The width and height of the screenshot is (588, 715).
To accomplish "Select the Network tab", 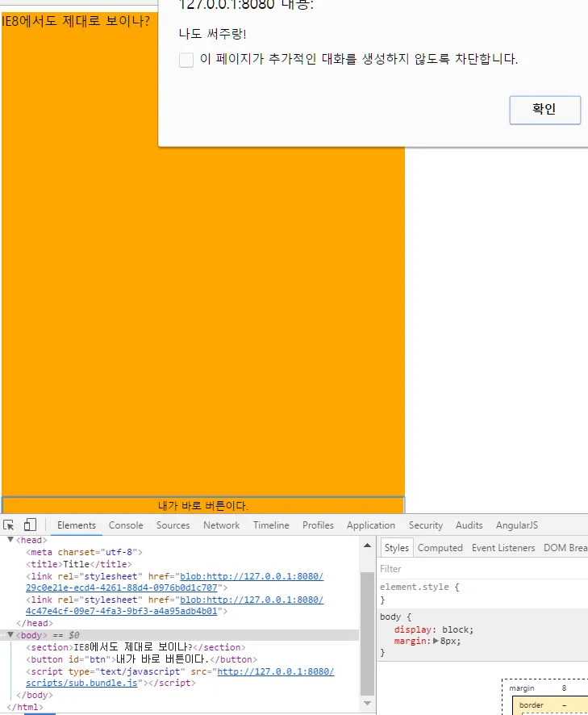I will [221, 525].
